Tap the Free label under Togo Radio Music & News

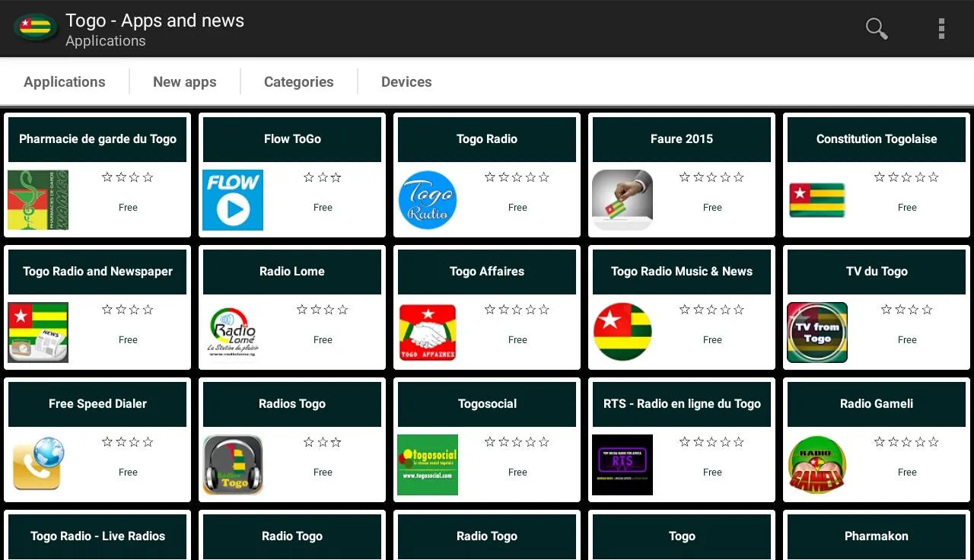coord(712,340)
